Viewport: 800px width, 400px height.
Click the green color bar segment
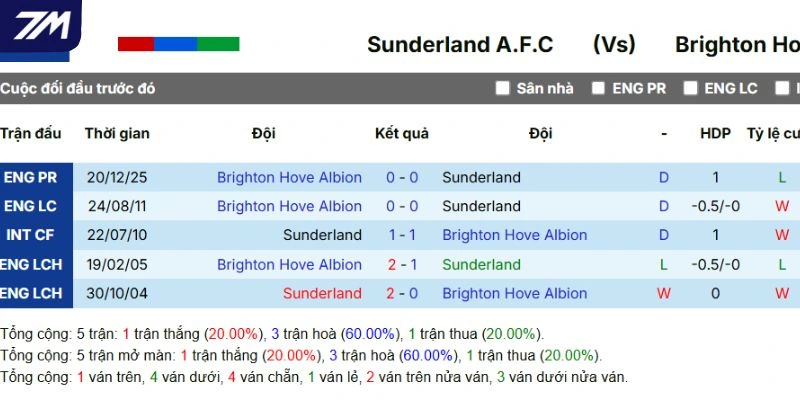coord(218,44)
